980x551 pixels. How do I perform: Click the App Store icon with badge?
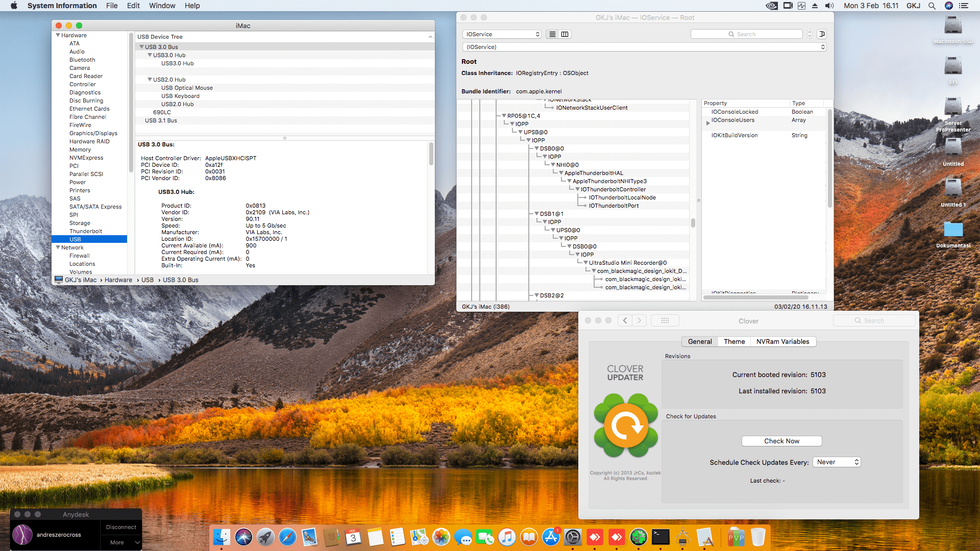tap(551, 537)
